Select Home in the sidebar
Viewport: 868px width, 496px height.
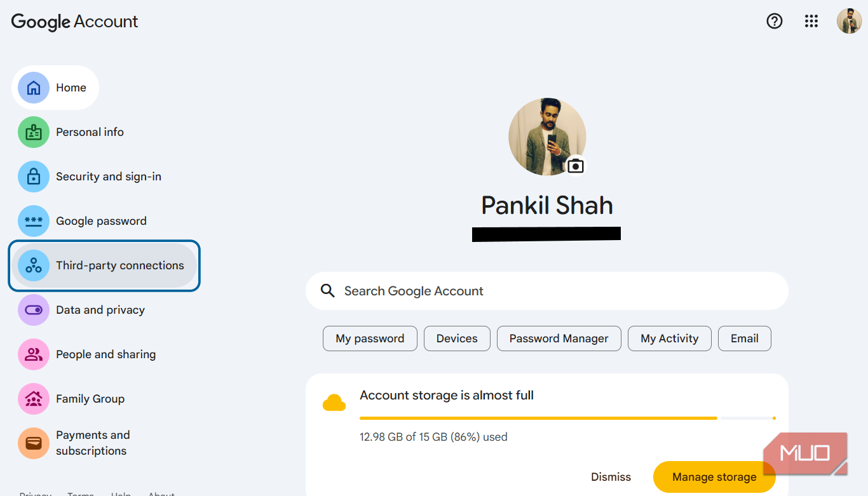click(x=55, y=88)
